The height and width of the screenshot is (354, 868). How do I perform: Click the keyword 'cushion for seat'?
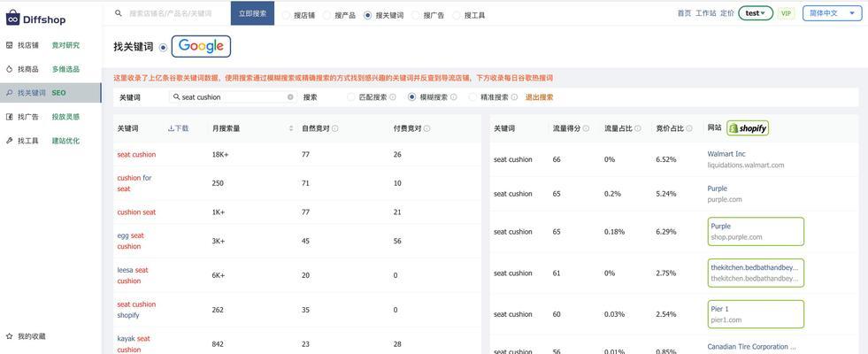[x=134, y=183]
